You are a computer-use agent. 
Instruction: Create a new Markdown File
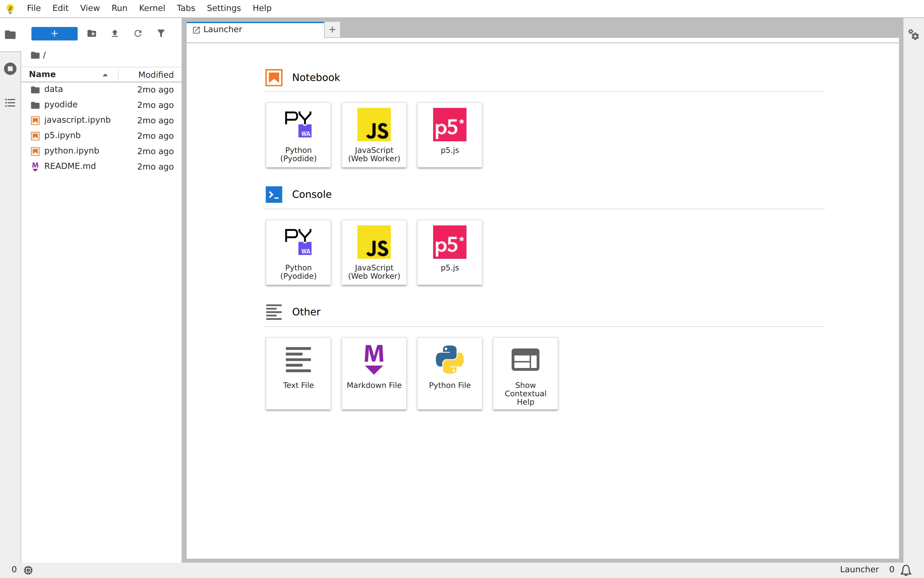point(374,373)
